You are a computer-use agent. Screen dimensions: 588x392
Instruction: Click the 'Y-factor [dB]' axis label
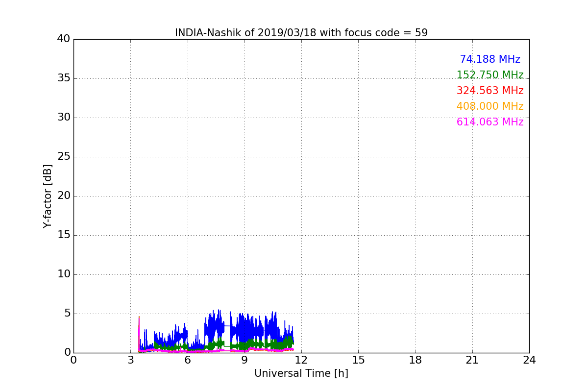48,196
